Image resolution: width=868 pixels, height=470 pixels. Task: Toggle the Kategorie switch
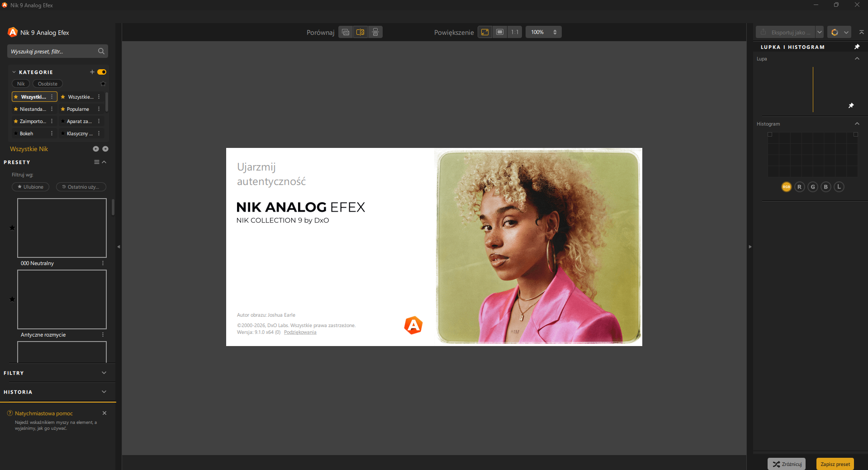[x=102, y=72]
